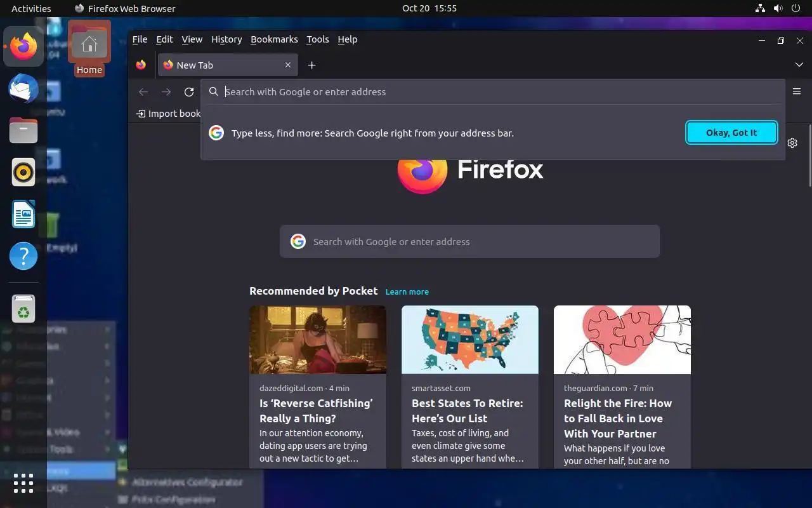Select the New Tab tab
The height and width of the screenshot is (508, 812).
coord(228,65)
